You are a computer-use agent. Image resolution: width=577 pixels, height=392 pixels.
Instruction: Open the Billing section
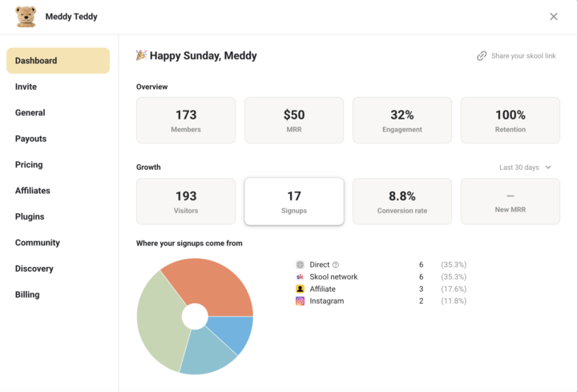click(x=27, y=294)
